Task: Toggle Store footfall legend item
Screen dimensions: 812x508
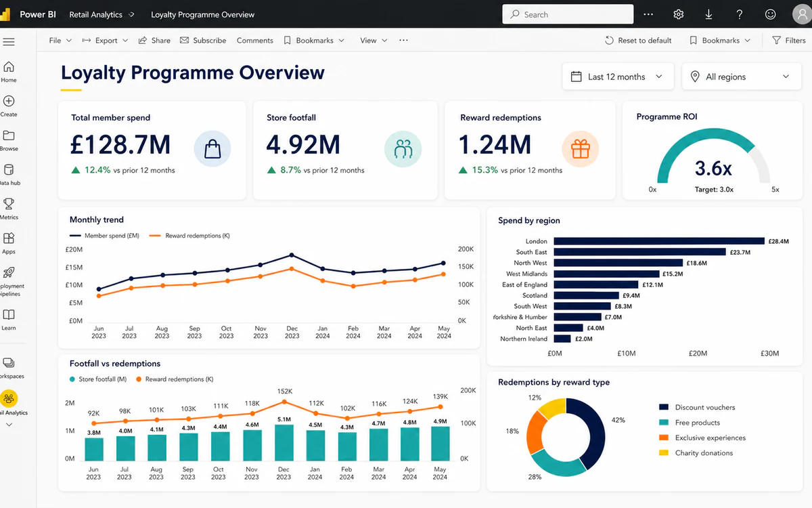Action: [98, 379]
